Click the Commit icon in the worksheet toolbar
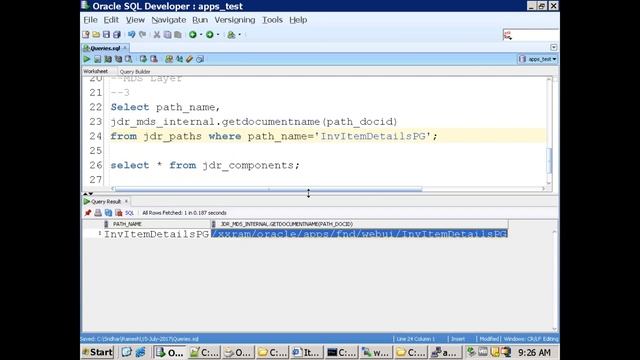 pos(143,59)
